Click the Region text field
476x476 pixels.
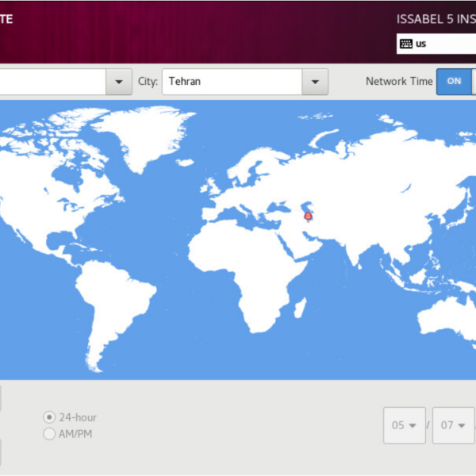coord(52,82)
